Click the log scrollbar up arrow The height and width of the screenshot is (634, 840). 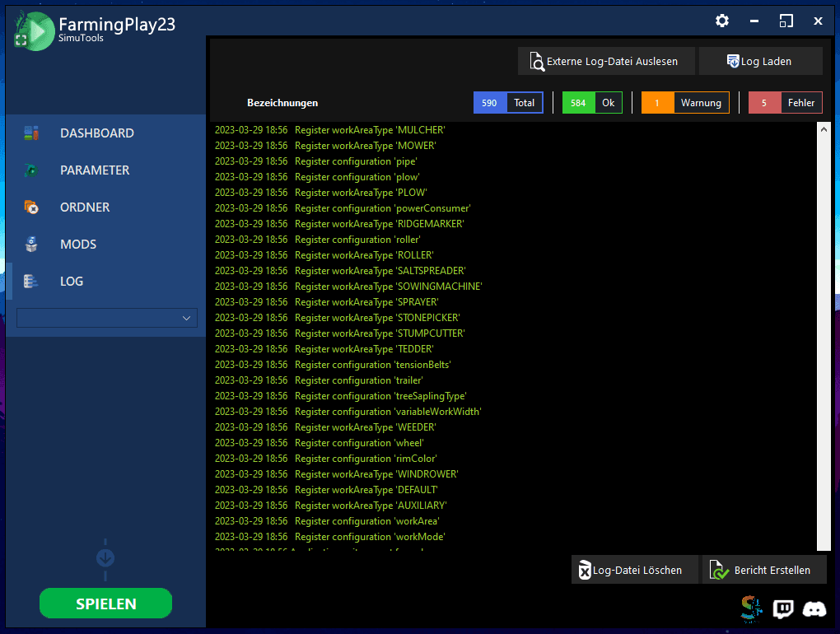tap(824, 129)
